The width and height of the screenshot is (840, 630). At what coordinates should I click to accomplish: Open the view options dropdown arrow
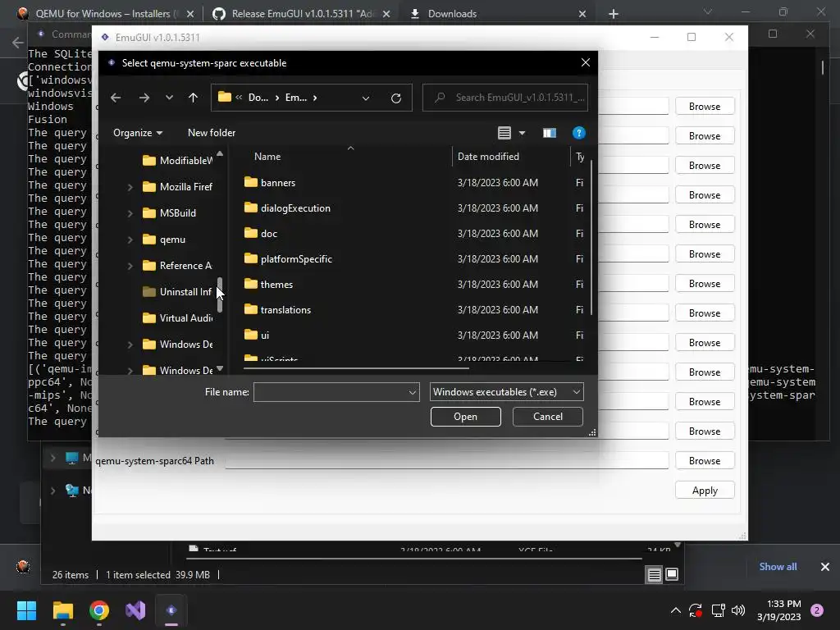coord(522,133)
